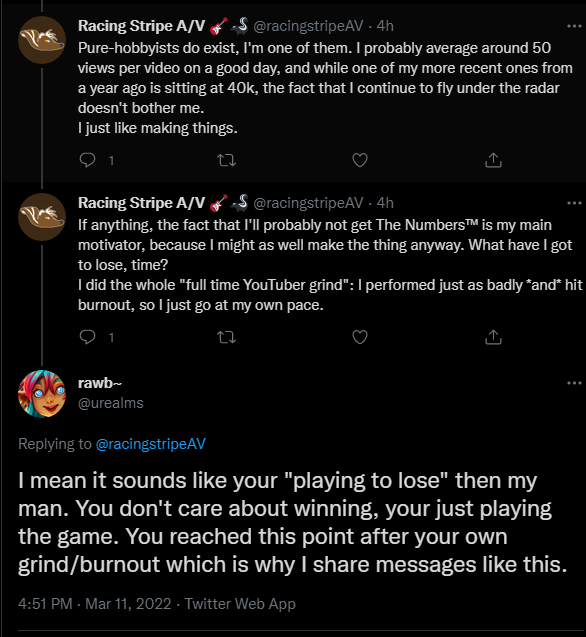Open the @urealms handle

tap(111, 403)
